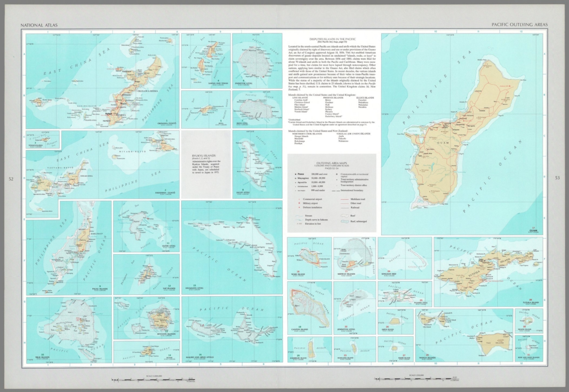Select the Midway Islands inset map
The height and width of the screenshot is (392, 569).
[x=355, y=258]
